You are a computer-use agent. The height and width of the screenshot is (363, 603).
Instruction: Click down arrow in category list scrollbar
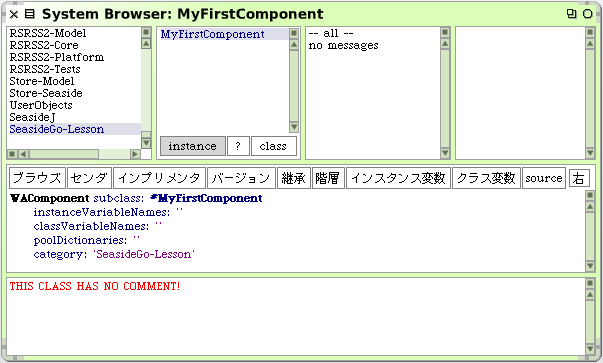[146, 143]
